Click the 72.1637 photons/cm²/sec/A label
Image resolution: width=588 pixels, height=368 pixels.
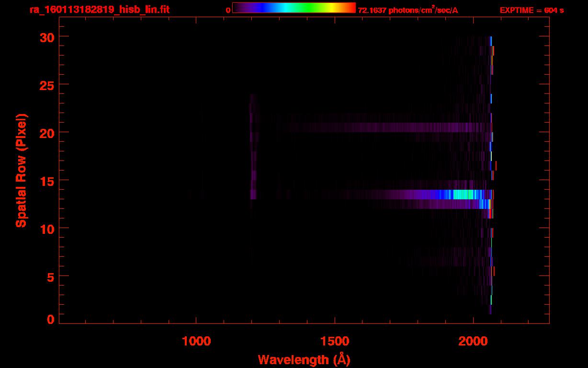click(x=408, y=10)
